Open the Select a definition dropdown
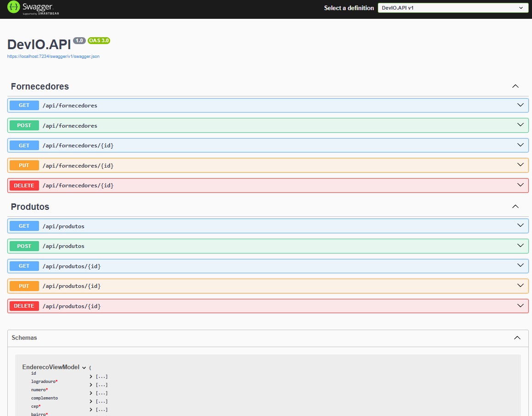Screen dimensions: 532x416 [453, 8]
